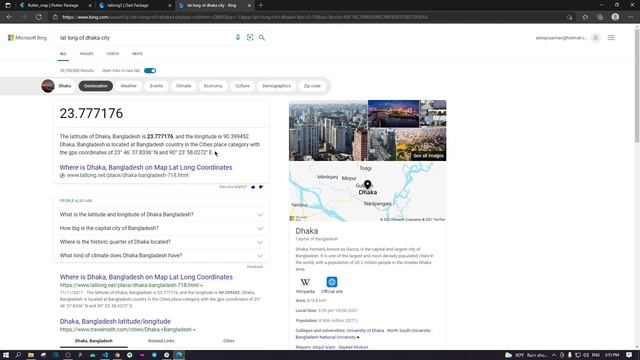Click the large Dhaka skyline thumbnail

[328, 131]
